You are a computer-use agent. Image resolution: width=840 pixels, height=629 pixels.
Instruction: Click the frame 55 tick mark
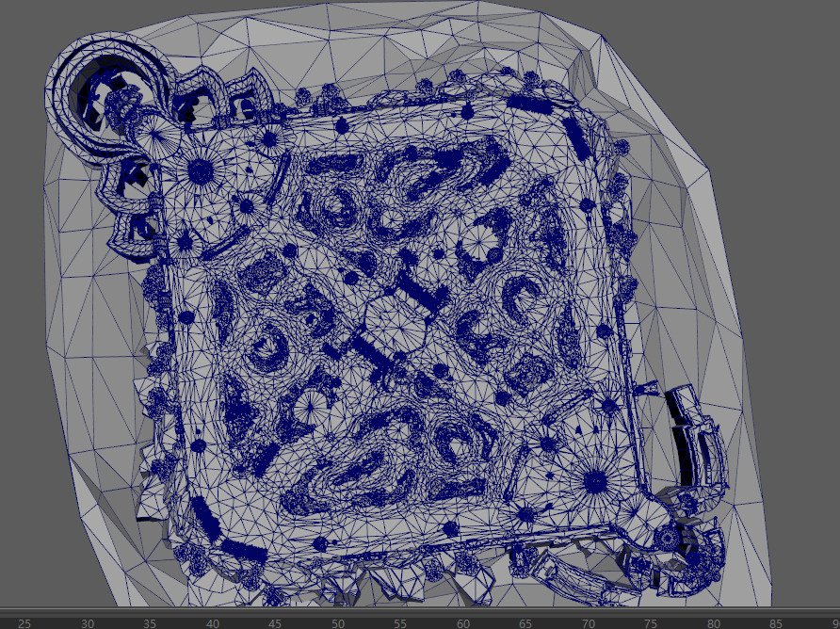pos(400,623)
